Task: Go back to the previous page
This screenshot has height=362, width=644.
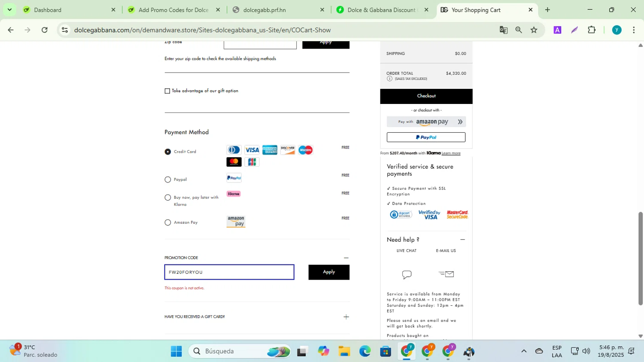Action: point(11,30)
